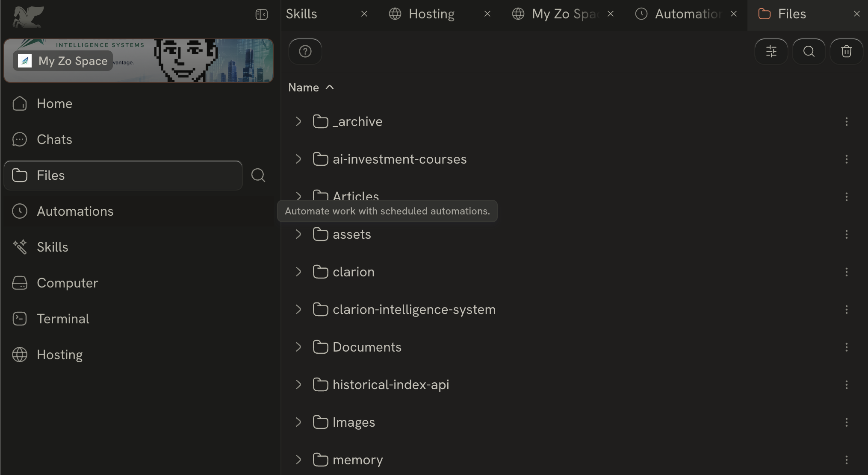Screen dimensions: 868x475
Task: Close the Files tab
Action: pos(857,14)
